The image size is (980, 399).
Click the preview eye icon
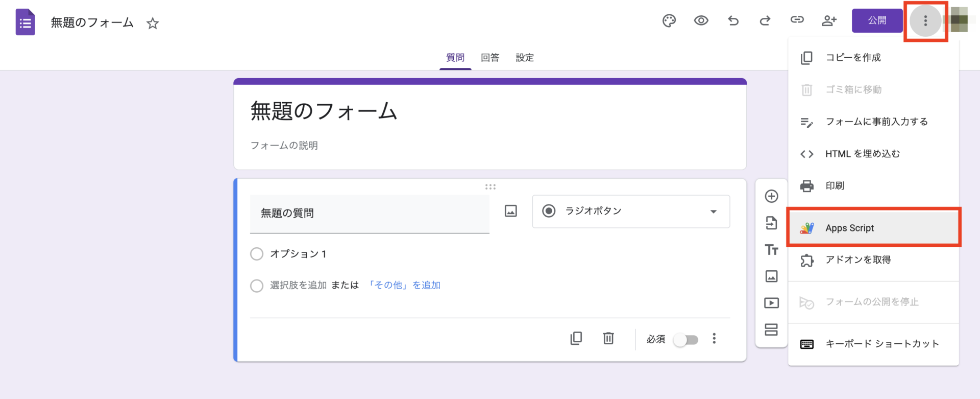[701, 20]
